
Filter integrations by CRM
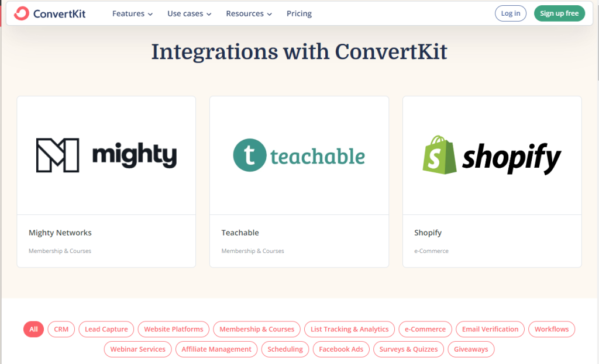(61, 329)
